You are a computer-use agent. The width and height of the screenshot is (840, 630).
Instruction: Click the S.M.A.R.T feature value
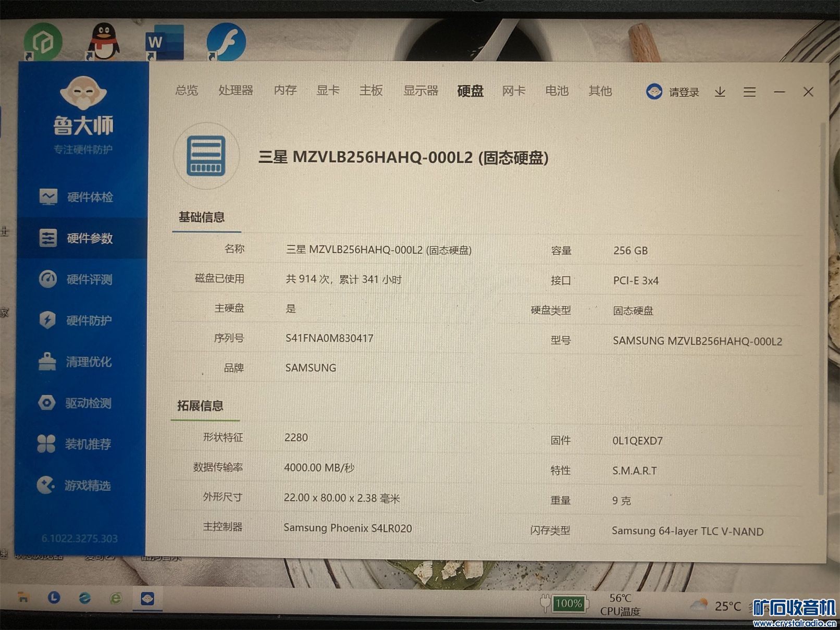pyautogui.click(x=634, y=471)
